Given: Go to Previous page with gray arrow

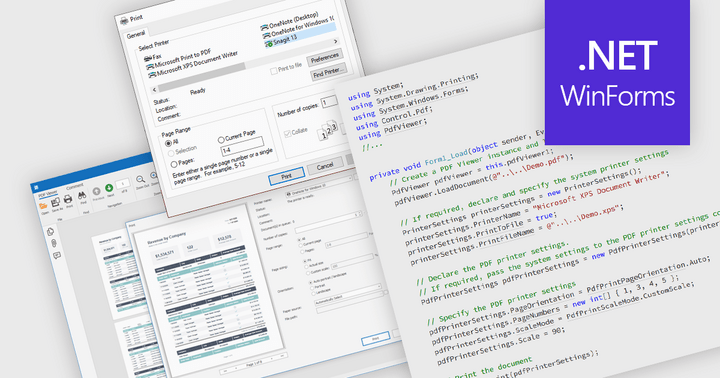Looking at the screenshot, I should point(96,191).
